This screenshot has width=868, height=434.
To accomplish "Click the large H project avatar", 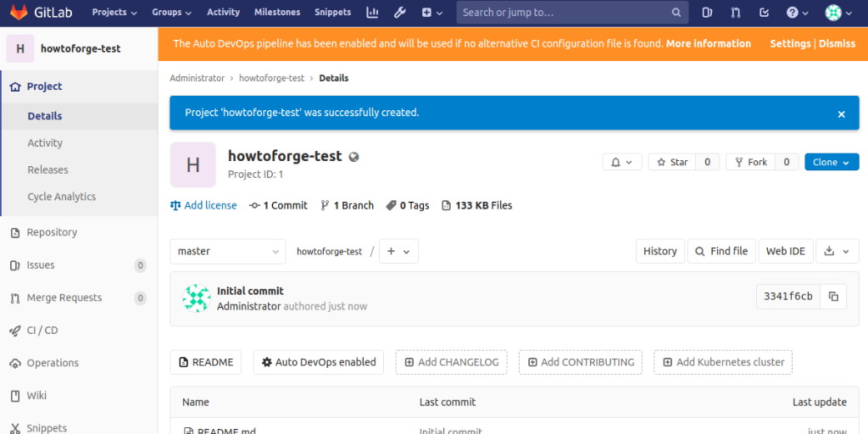I will [192, 164].
